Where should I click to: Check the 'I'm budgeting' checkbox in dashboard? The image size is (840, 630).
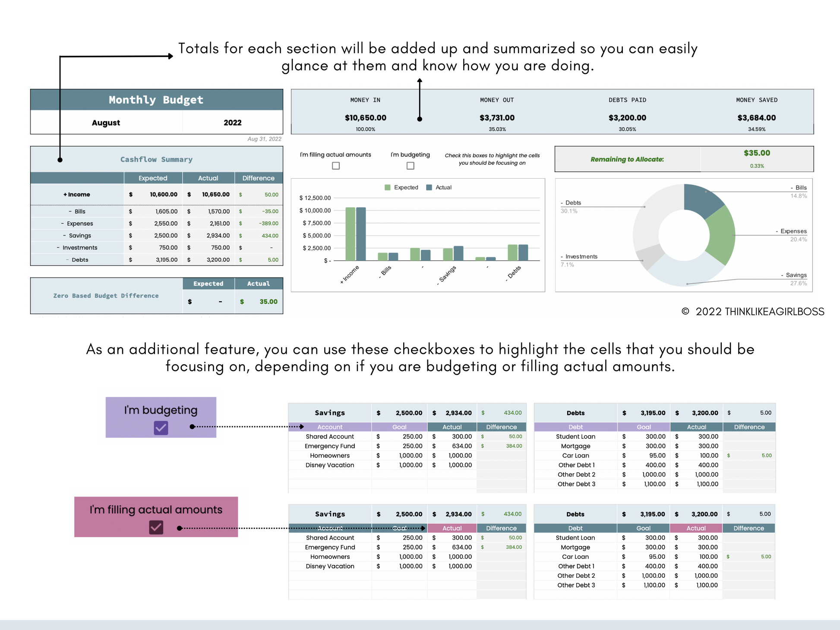pos(411,166)
